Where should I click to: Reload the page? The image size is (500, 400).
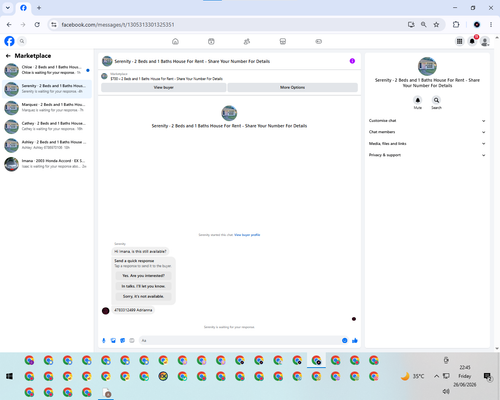(x=37, y=25)
